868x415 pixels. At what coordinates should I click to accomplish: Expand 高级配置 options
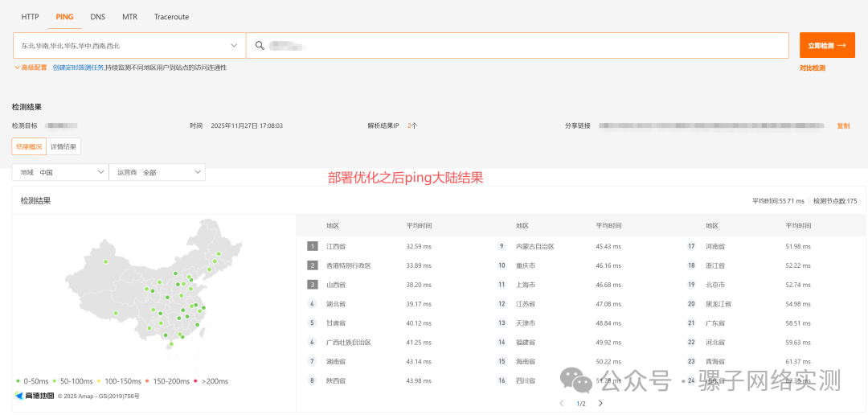(x=31, y=68)
